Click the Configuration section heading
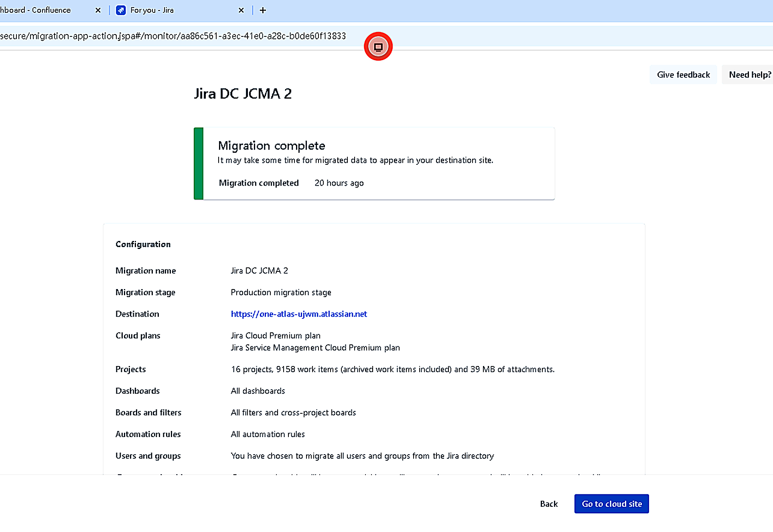Image resolution: width=773 pixels, height=532 pixels. (143, 245)
